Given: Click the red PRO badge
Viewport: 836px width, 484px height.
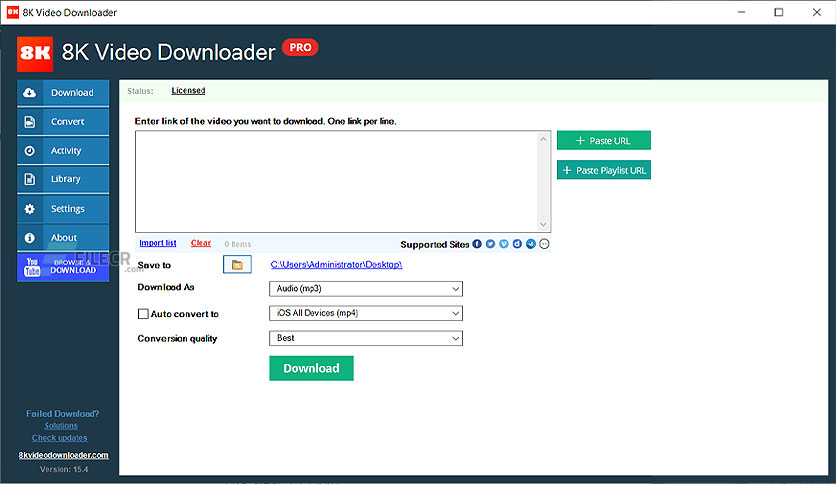Looking at the screenshot, I should [x=300, y=47].
